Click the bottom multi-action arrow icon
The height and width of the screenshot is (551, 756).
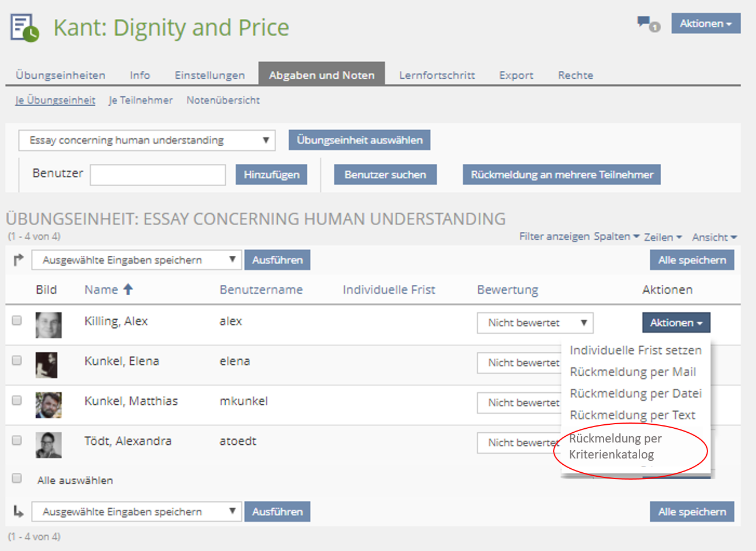click(x=18, y=512)
